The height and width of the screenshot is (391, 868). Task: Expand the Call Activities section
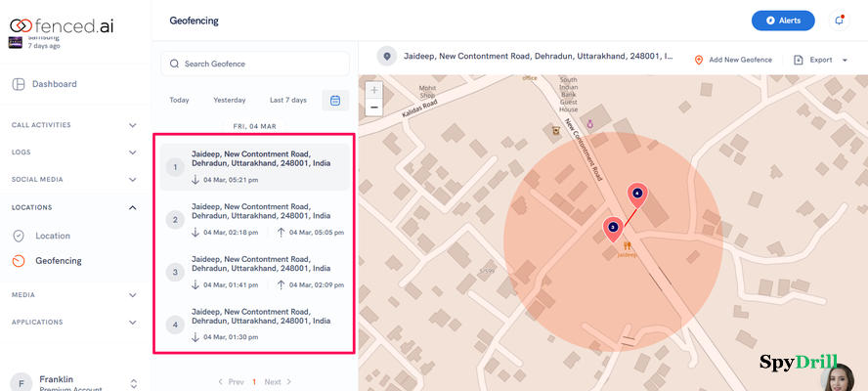(133, 125)
